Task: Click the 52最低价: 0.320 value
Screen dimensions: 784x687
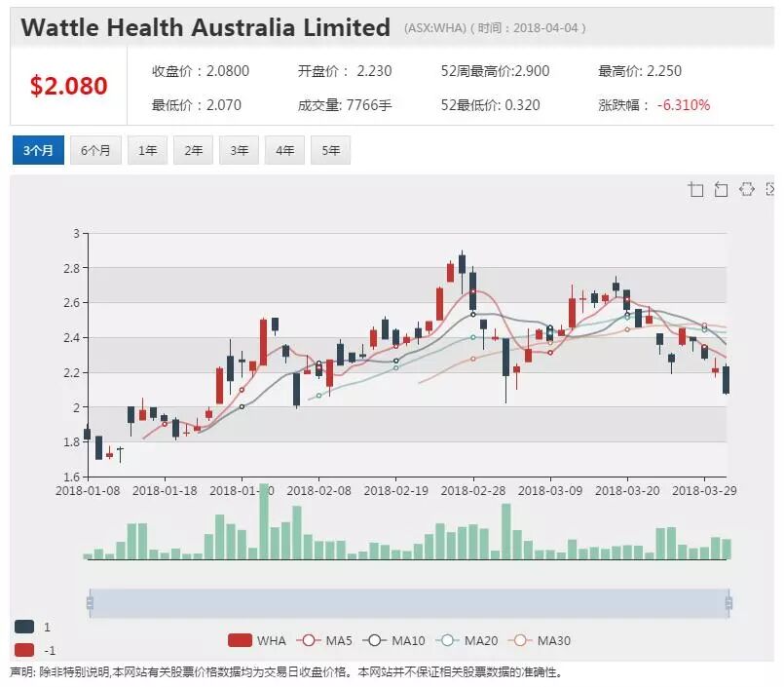Action: 491,105
